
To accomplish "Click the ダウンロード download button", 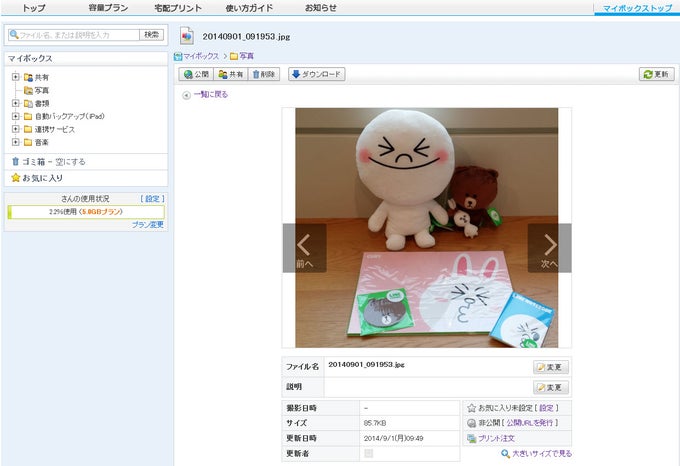I will coord(317,74).
